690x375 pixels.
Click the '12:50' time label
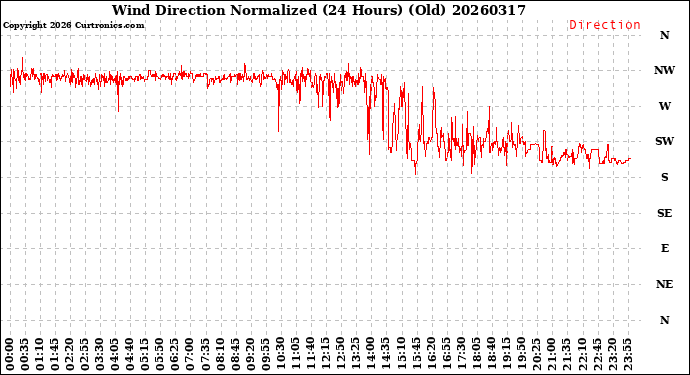[x=341, y=354]
